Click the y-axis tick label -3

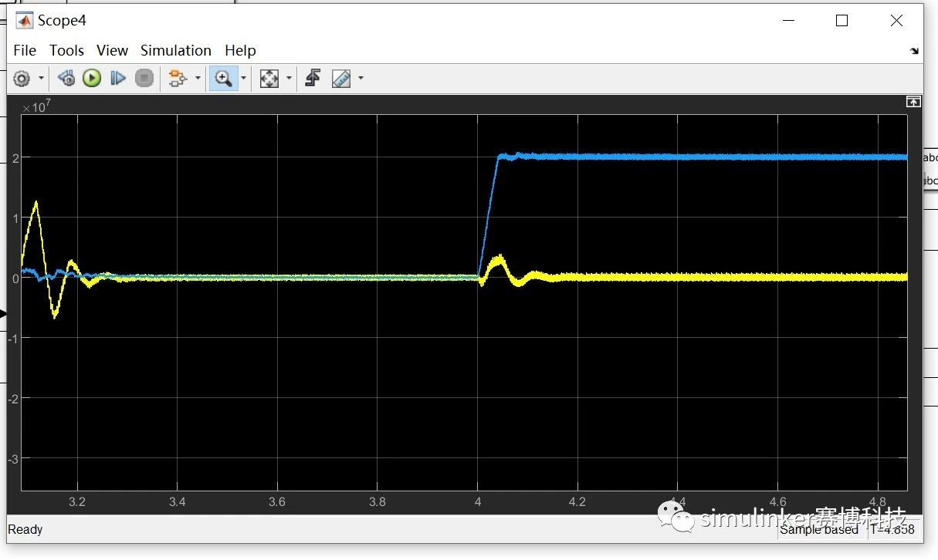[x=13, y=458]
